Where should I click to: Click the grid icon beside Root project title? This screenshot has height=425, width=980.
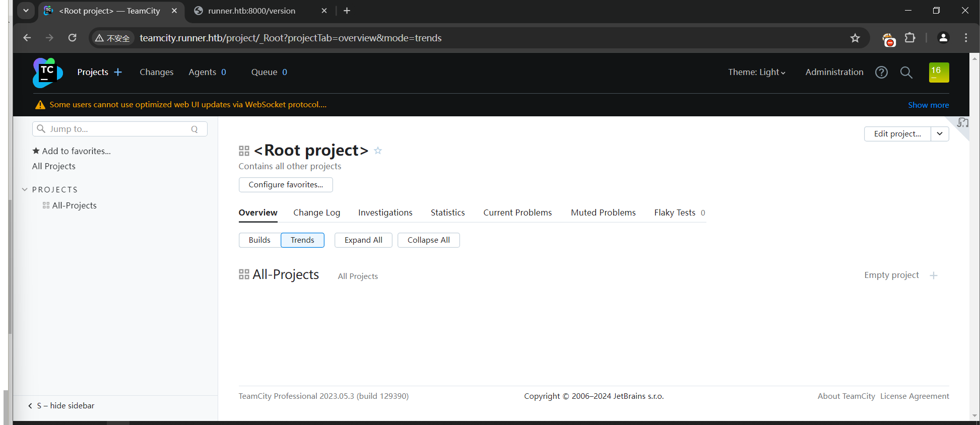[x=244, y=151]
